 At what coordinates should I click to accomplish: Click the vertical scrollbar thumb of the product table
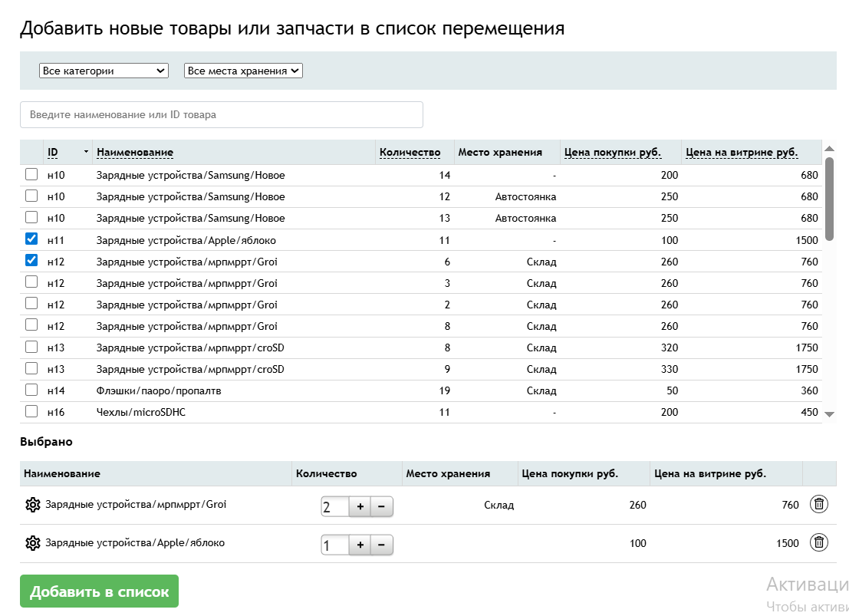tap(829, 198)
